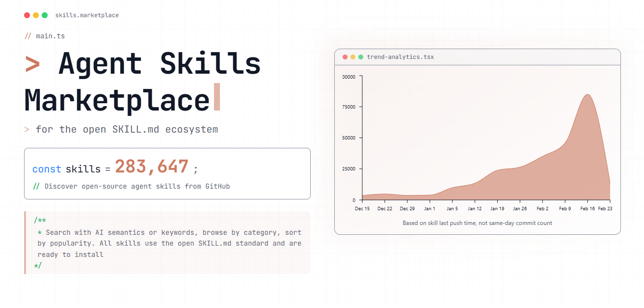Click the green traffic light icon on main window

[44, 15]
